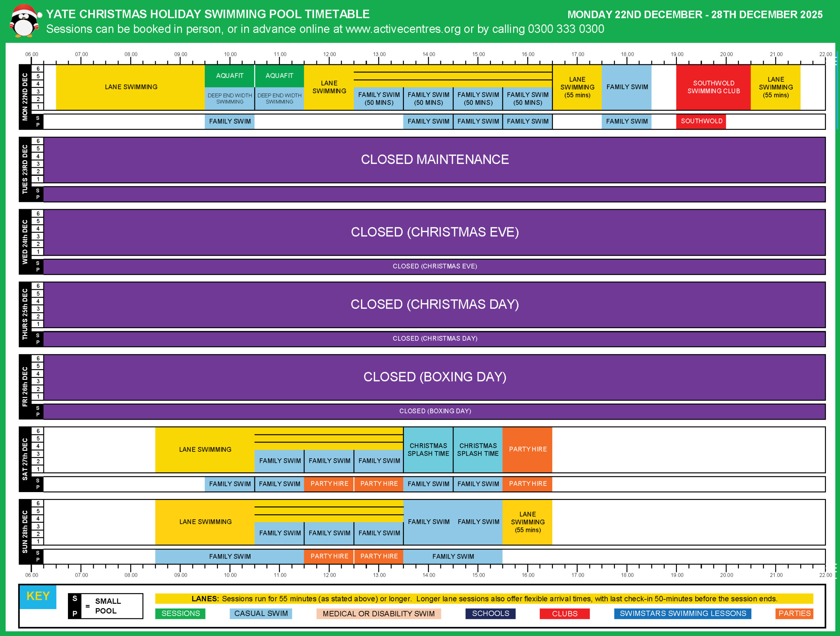Click the SUN 28th DEC day label

coord(25,532)
